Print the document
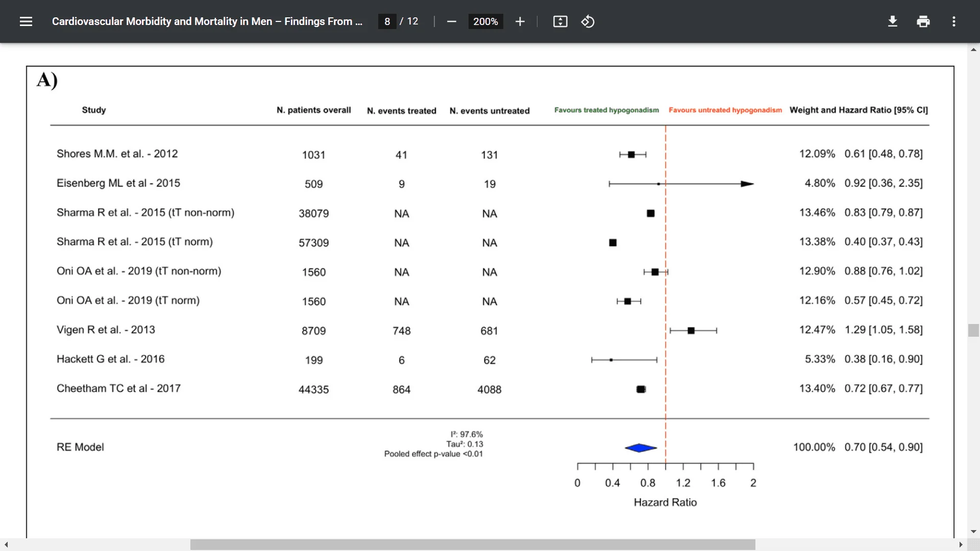 tap(923, 21)
